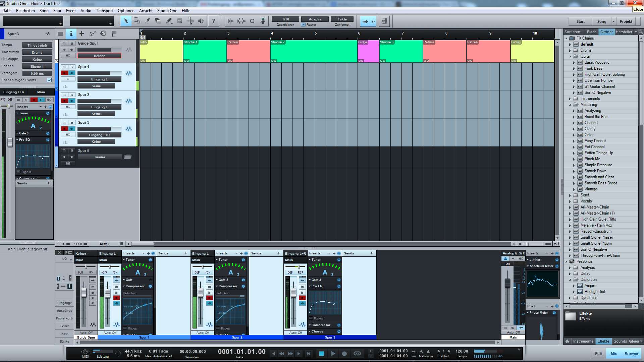
Task: Toggle Autoscroll arrow button
Action: tap(365, 21)
